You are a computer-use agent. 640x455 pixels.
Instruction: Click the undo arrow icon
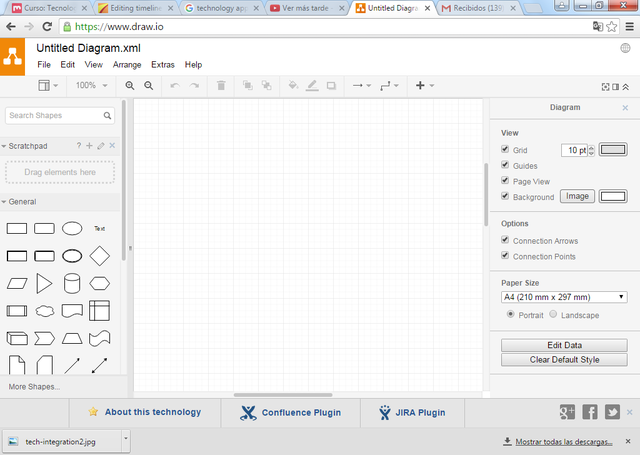pos(175,85)
